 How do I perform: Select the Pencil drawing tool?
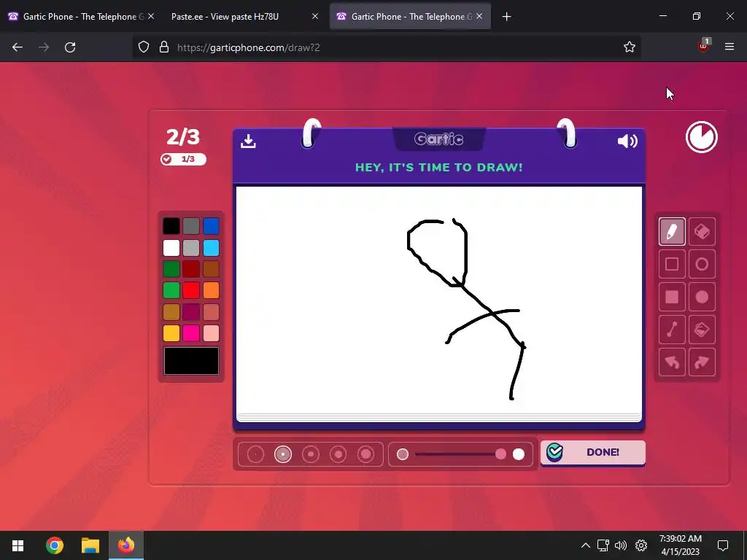click(x=672, y=232)
